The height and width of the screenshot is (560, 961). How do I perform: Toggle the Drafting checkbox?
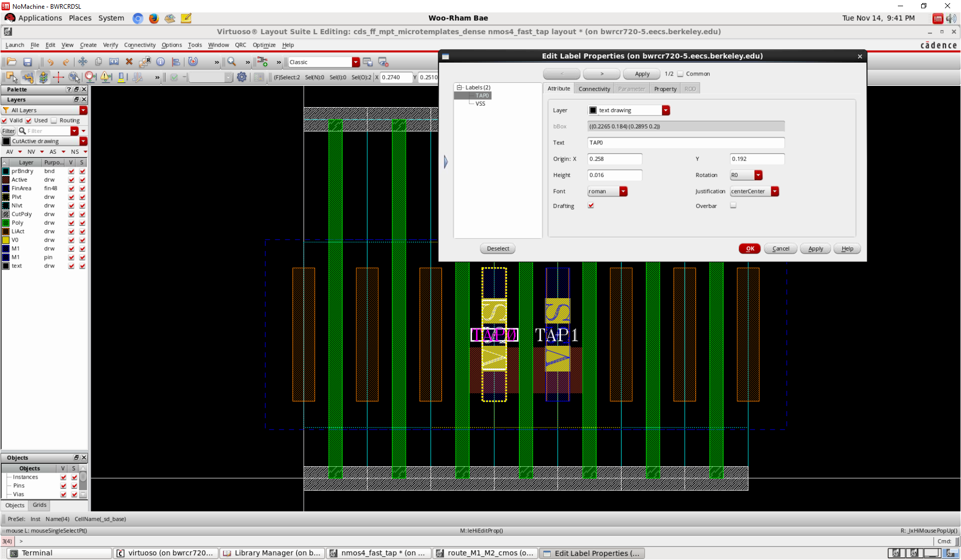591,205
